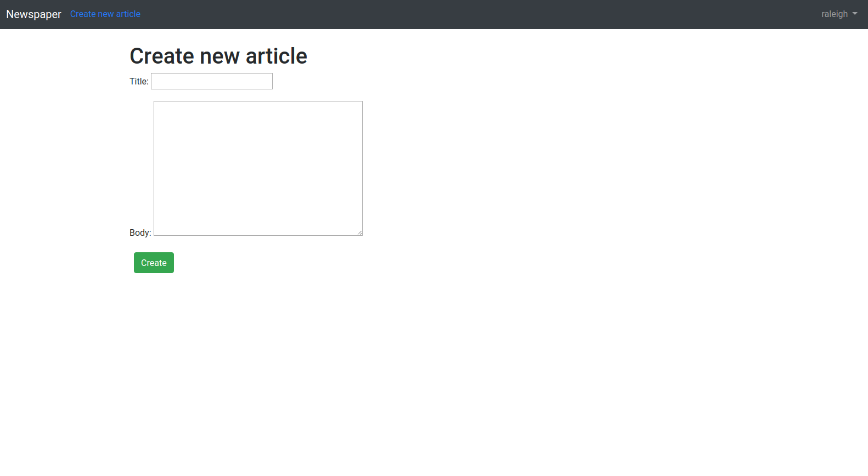Open the Newspaper home brand link
Screen dimensions: 868x476
point(33,14)
